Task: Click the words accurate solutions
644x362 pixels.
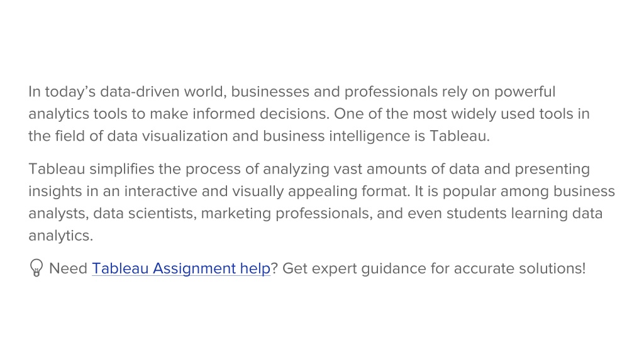Action: (x=519, y=268)
